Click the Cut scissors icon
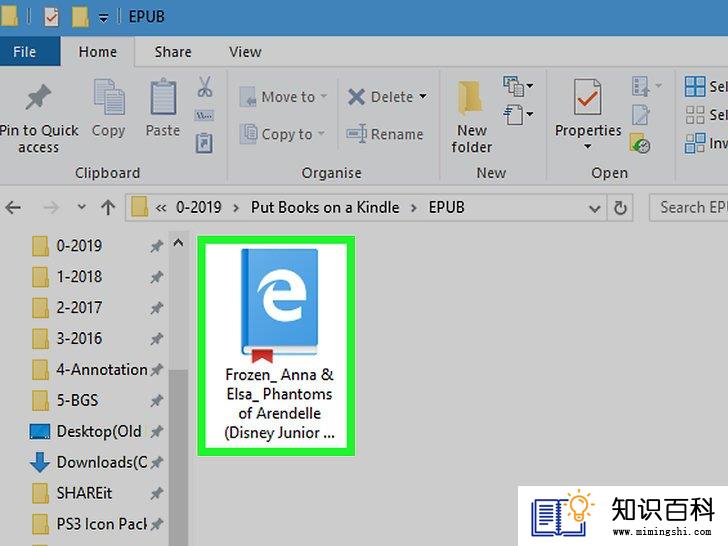This screenshot has width=728, height=546. (x=205, y=86)
